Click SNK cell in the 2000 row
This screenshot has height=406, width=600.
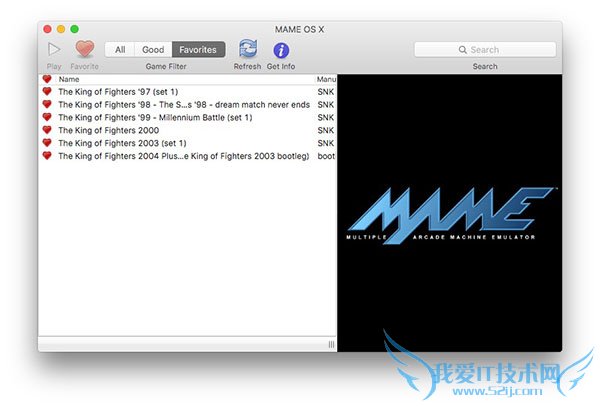[x=326, y=130]
